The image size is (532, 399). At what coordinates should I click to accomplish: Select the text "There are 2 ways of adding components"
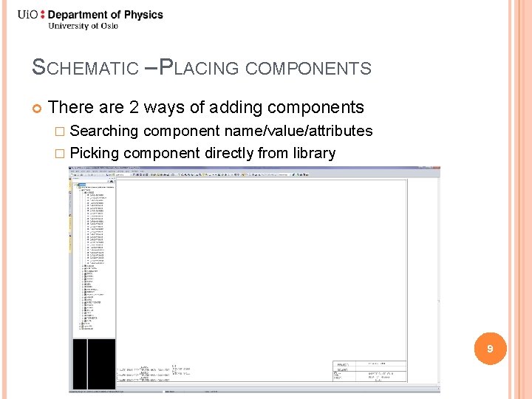(206, 107)
